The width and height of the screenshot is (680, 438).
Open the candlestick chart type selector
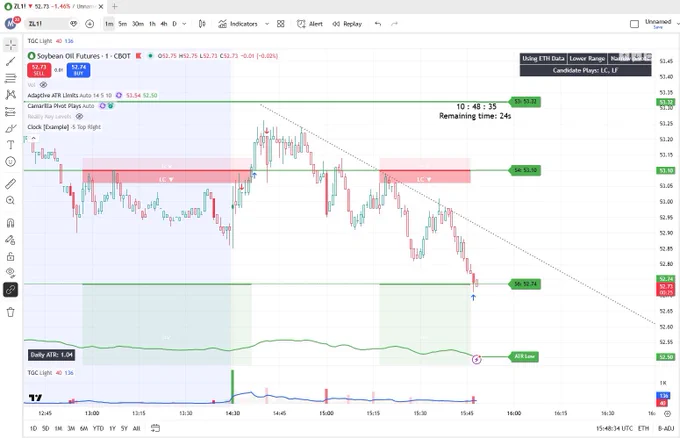202,24
